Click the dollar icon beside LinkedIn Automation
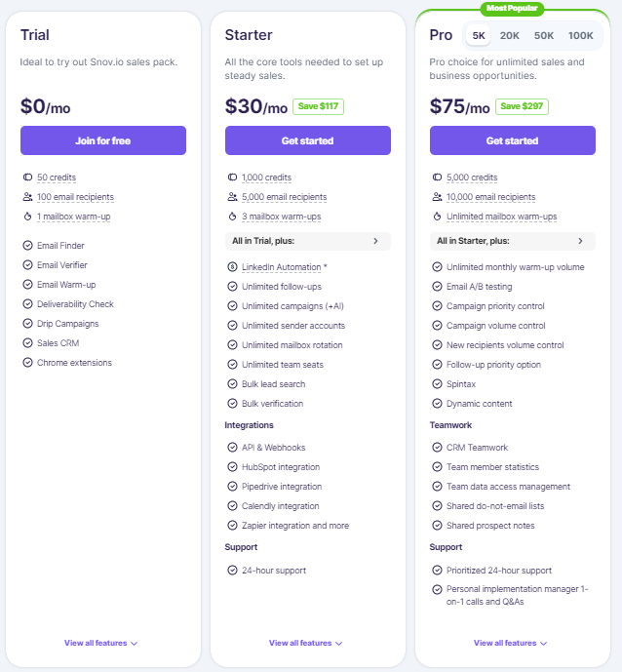 click(x=232, y=267)
